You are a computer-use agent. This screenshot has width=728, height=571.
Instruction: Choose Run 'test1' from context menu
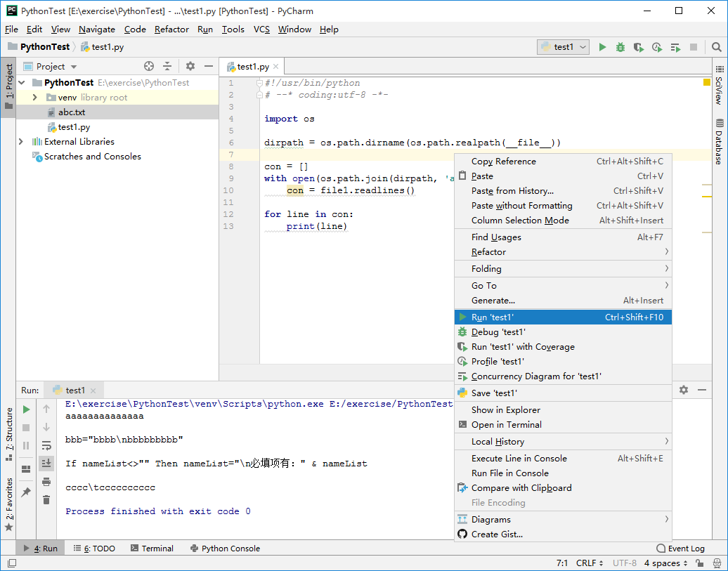coord(563,317)
